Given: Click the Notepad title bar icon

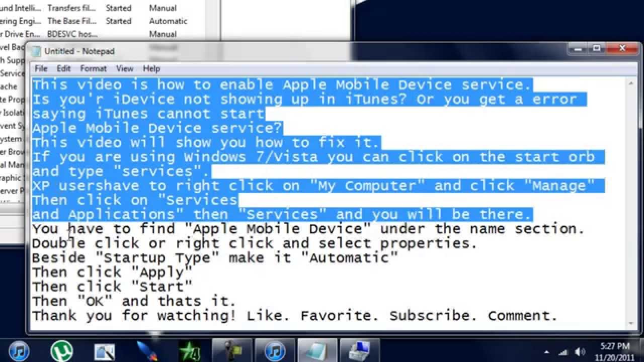Looking at the screenshot, I should (36, 51).
